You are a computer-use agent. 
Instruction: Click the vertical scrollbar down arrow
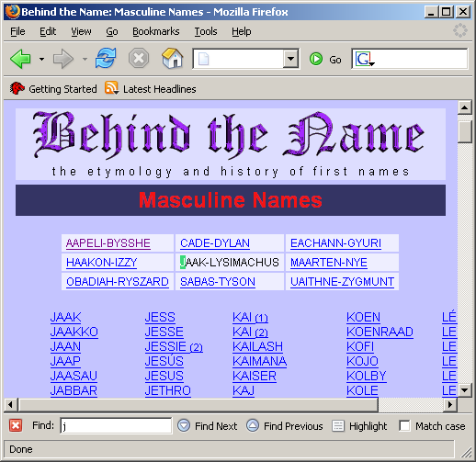click(465, 390)
